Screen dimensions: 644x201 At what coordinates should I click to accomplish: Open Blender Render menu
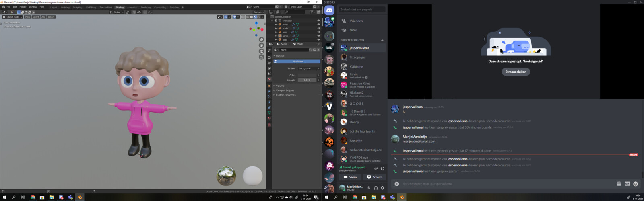(23, 7)
